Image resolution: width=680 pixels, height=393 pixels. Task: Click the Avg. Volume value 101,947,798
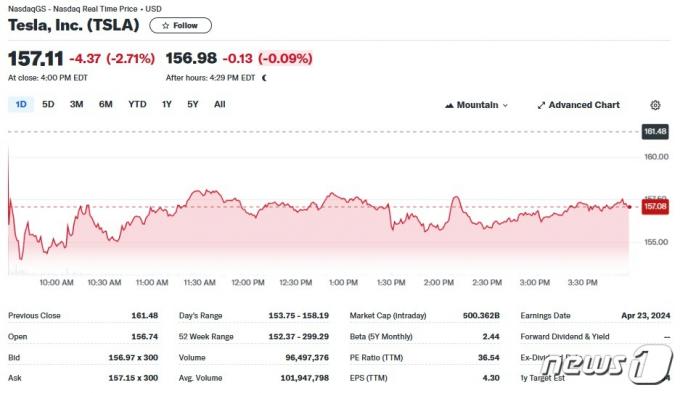pyautogui.click(x=304, y=378)
